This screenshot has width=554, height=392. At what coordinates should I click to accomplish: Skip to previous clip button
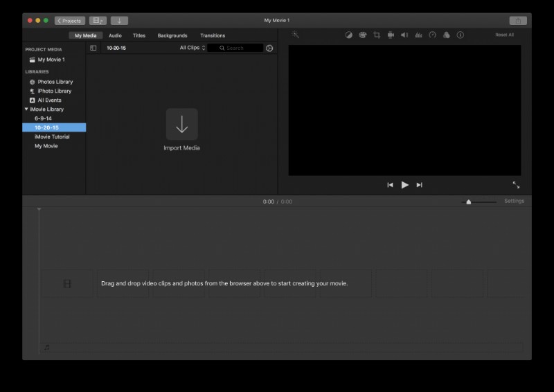[x=390, y=185]
